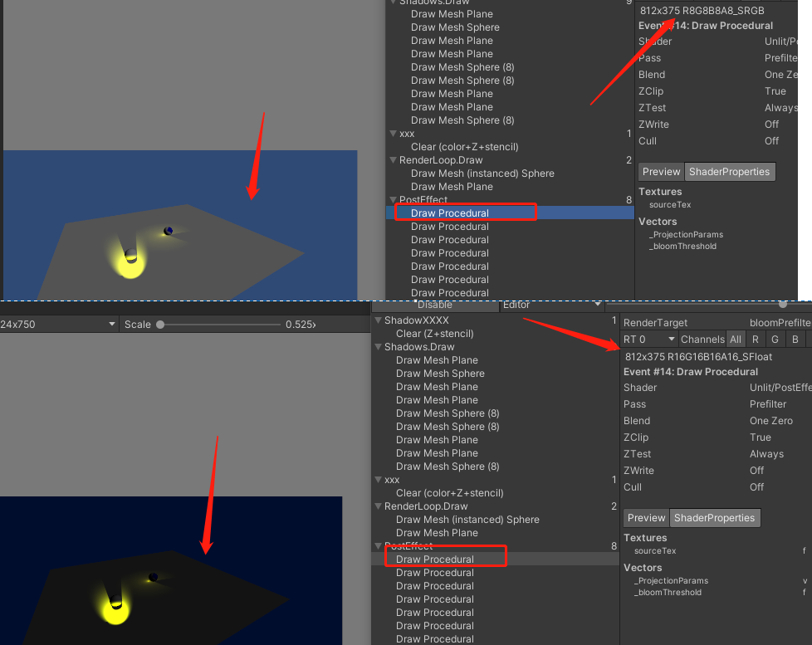Click _bloomThreshold vector in lower debugger
Viewport: 812px width, 645px height.
pyautogui.click(x=668, y=593)
